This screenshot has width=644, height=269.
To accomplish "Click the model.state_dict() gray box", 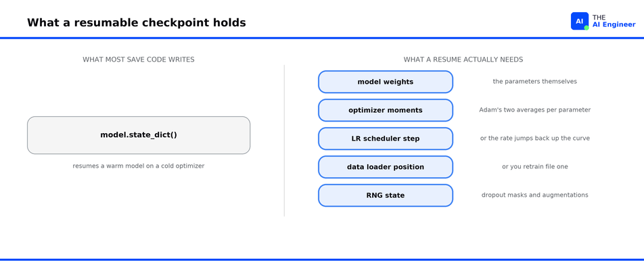I will click(139, 135).
